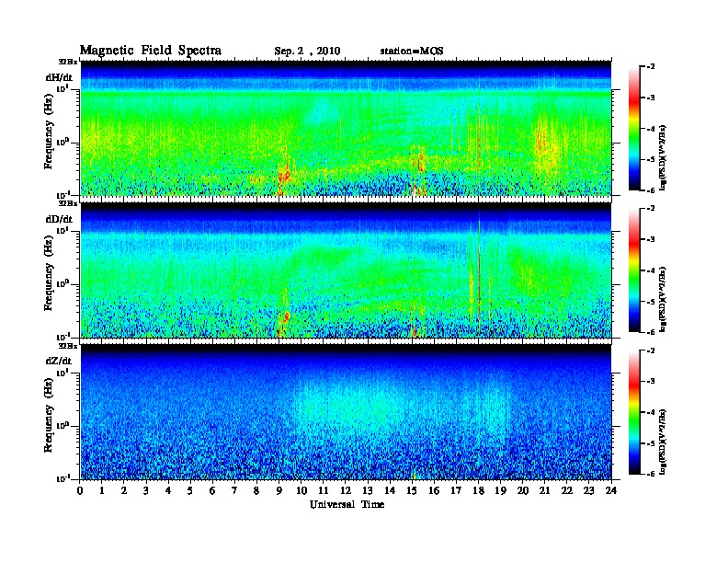Click hour 16 on the time axis
Viewport: 728px width, 563px height.
click(434, 490)
